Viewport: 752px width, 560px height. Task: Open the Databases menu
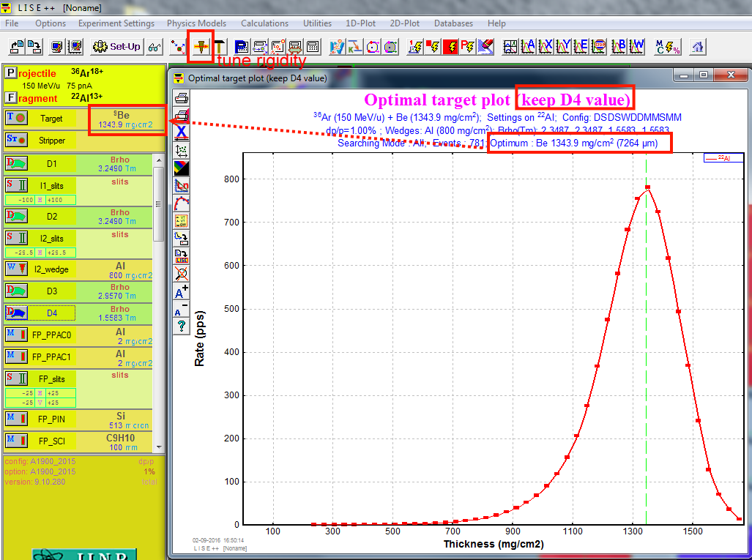coord(453,23)
